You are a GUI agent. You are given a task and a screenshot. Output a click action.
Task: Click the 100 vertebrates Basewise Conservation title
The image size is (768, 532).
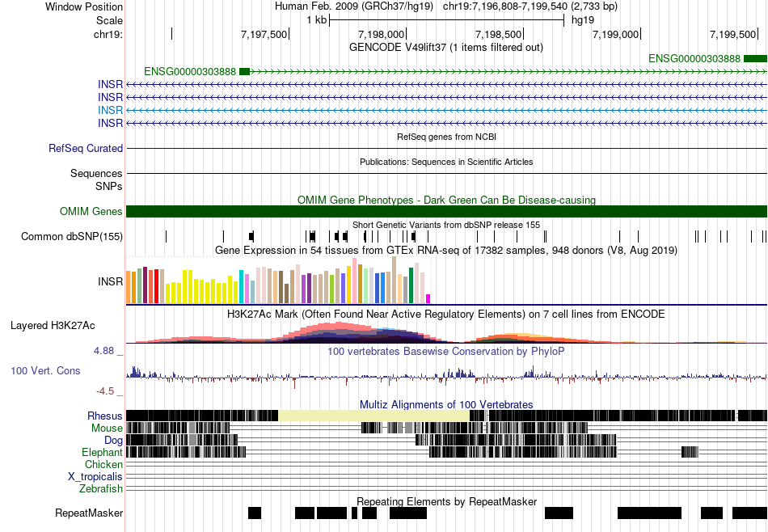[x=446, y=351]
